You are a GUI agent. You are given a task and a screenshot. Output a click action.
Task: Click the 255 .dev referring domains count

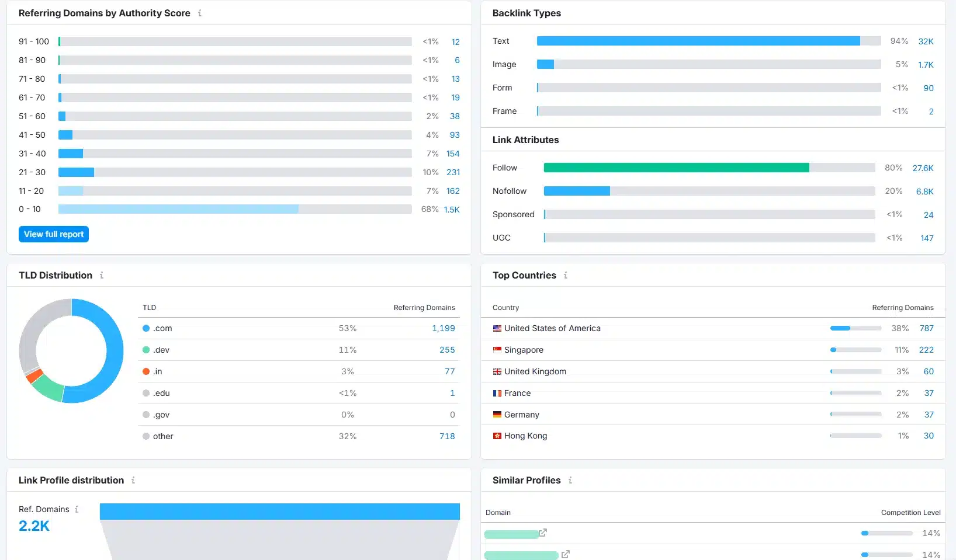click(x=447, y=350)
